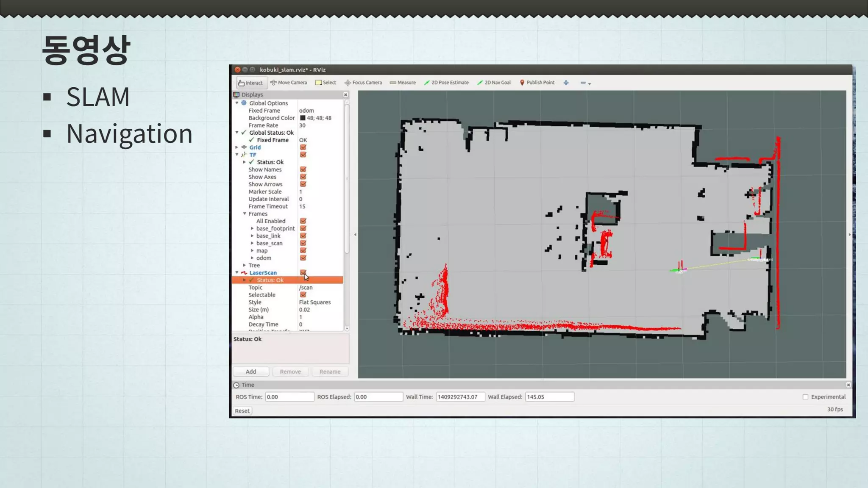Click the Wall Time field
Viewport: 868px width, 488px height.
(x=460, y=397)
